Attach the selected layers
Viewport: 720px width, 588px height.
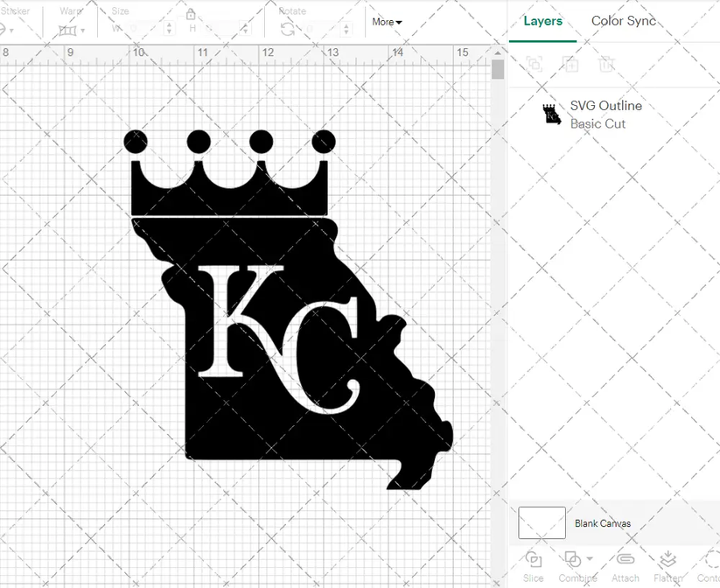pos(626,563)
